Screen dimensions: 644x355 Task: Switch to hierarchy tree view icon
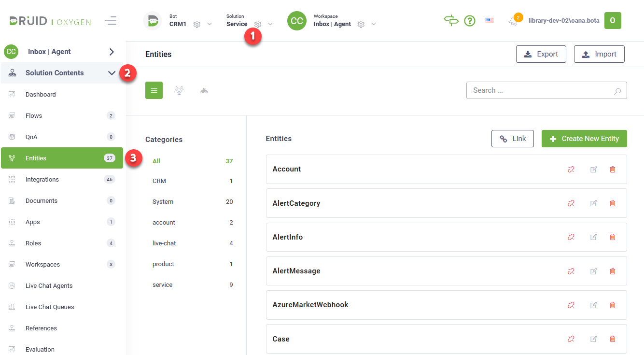tap(204, 90)
